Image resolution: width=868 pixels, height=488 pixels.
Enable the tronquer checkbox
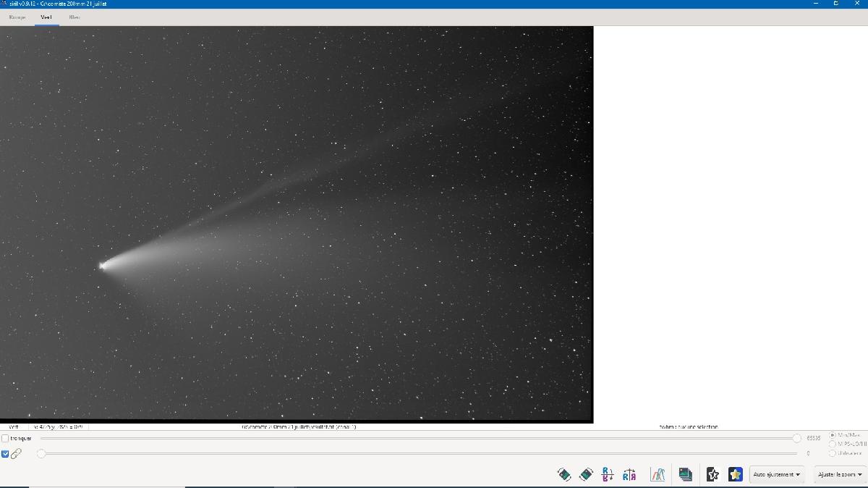pyautogui.click(x=5, y=438)
